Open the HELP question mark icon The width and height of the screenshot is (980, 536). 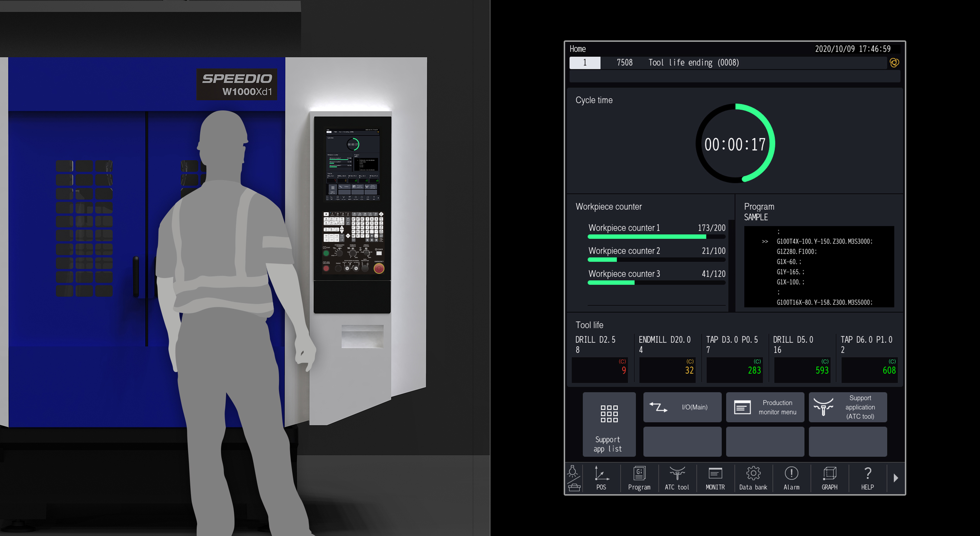(x=867, y=478)
